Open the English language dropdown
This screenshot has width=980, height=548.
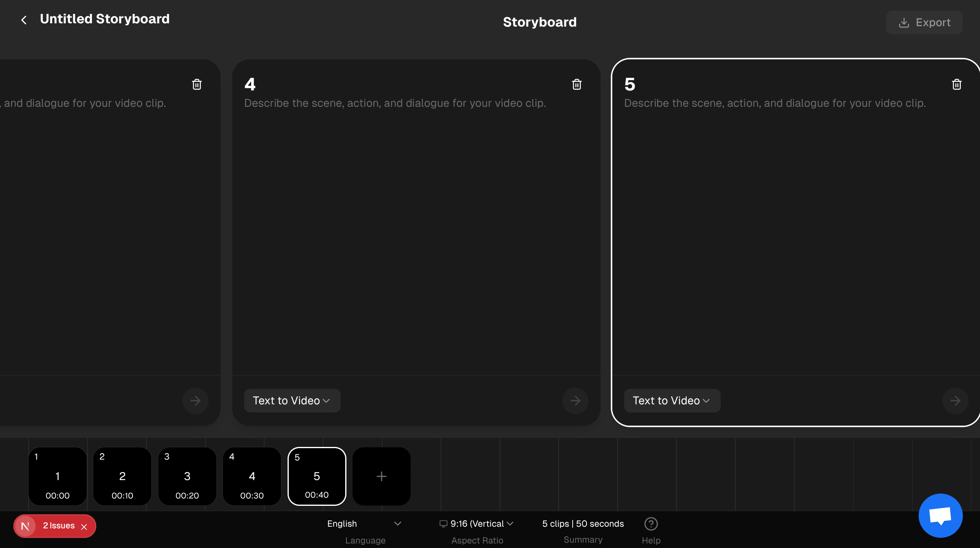[x=364, y=523]
